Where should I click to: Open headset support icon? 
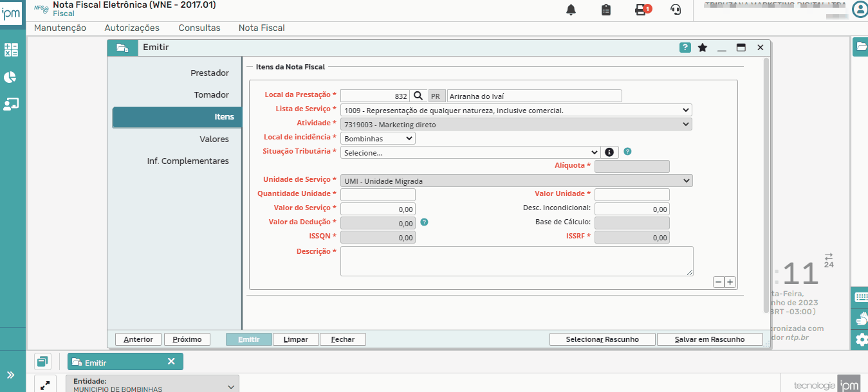tap(676, 10)
